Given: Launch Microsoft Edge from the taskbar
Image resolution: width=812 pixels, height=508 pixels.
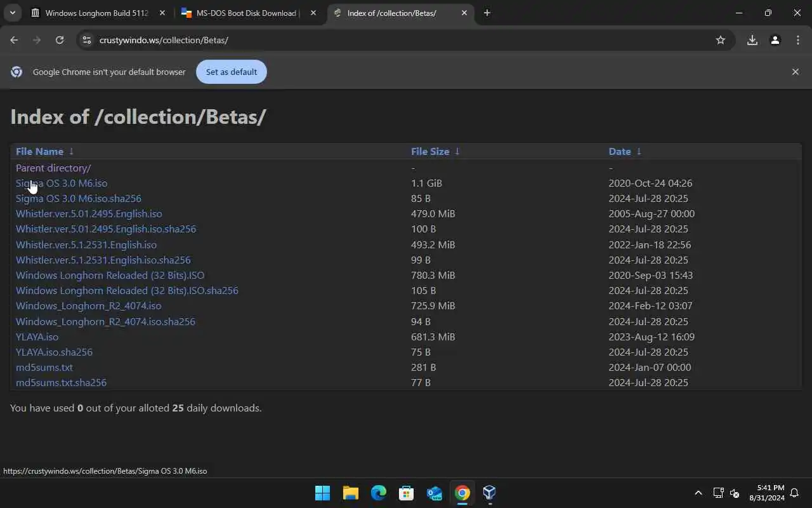Looking at the screenshot, I should coord(379,493).
